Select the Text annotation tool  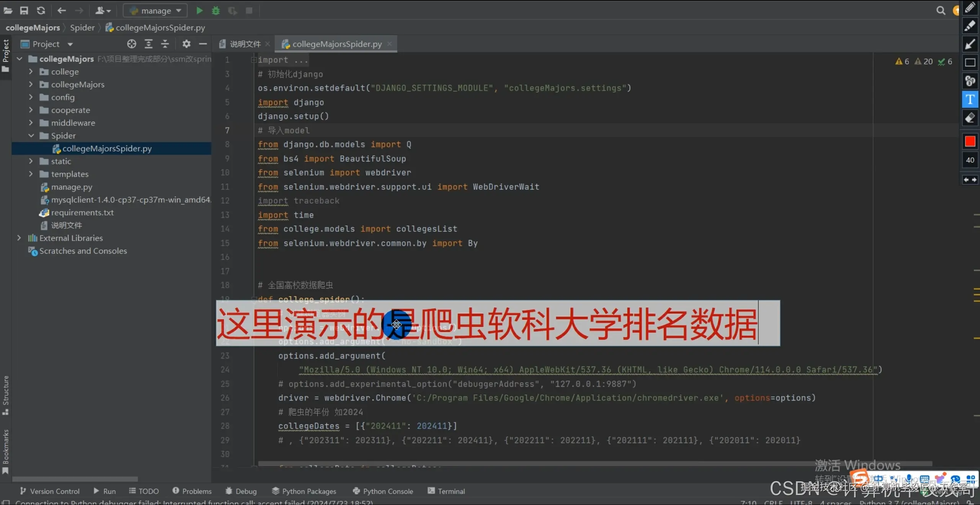coord(970,99)
